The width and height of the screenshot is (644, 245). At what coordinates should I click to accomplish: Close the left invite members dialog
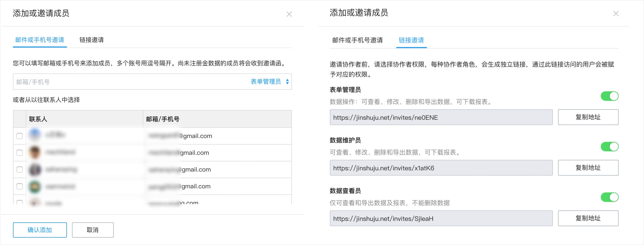(x=289, y=14)
